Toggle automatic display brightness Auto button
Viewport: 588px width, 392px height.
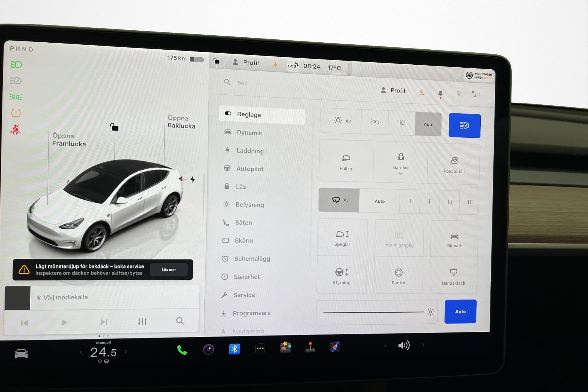tap(460, 311)
